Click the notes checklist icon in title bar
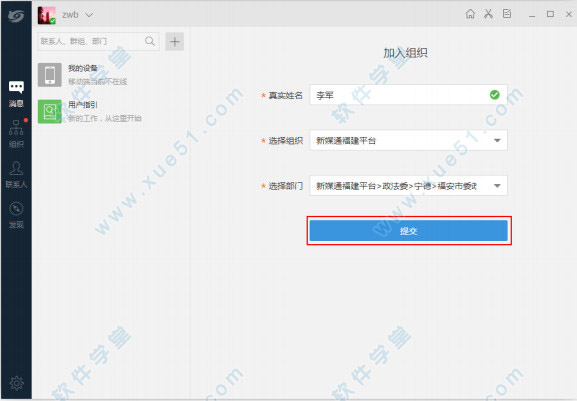Viewport: 577px width, 401px height. pos(507,14)
